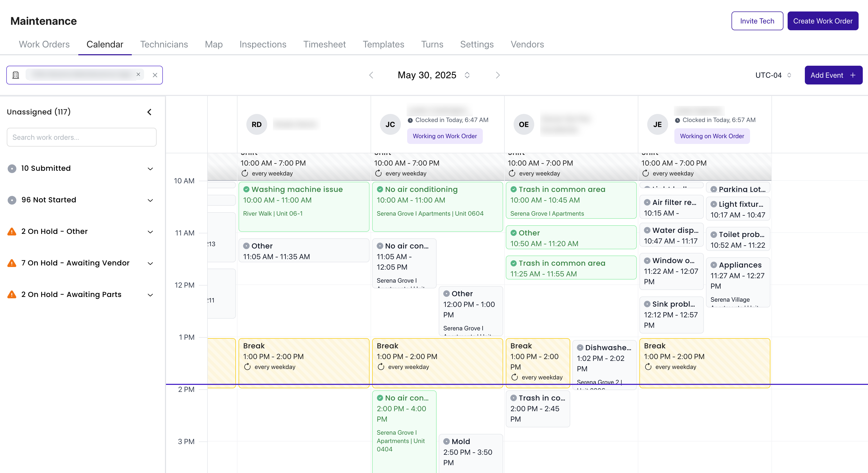Open Other 10:50 AM - 11:20 AM event

click(571, 237)
